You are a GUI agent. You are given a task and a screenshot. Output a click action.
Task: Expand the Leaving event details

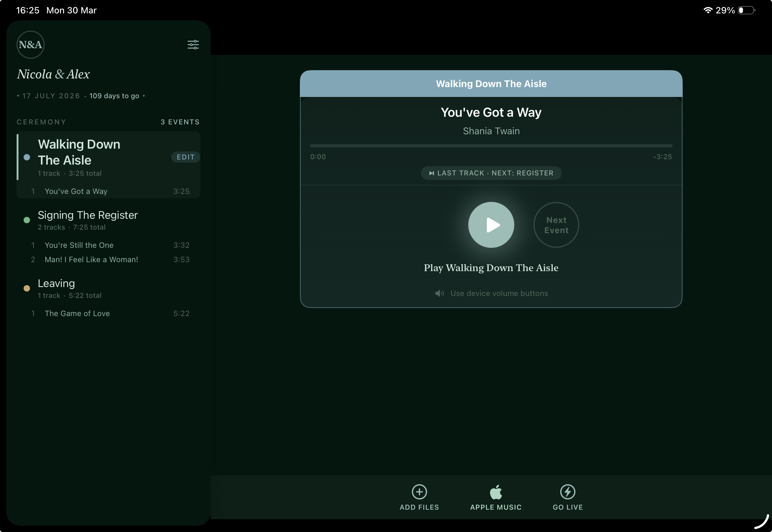click(56, 283)
